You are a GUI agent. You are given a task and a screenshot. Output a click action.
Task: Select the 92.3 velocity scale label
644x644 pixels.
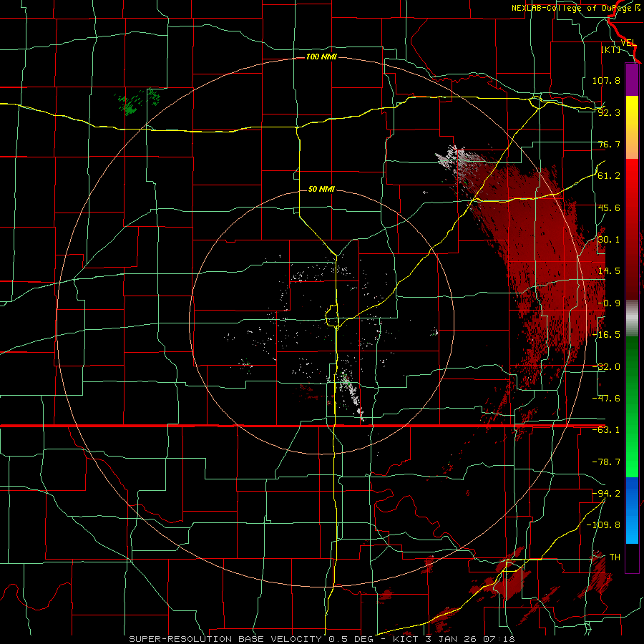(x=609, y=112)
